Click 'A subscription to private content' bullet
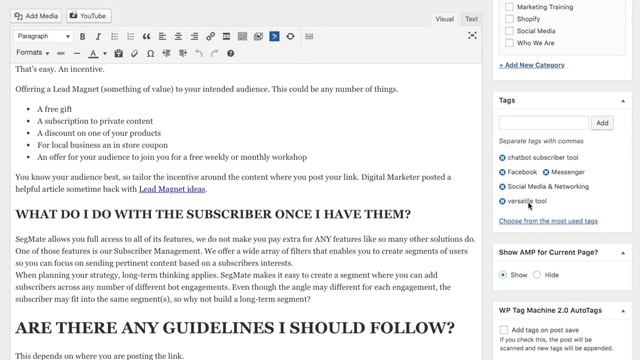Viewport: 640px width, 360px height. tap(95, 121)
